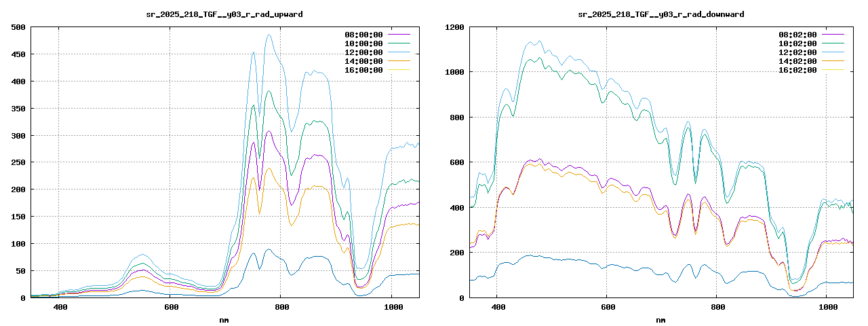Image resolution: width=868 pixels, height=326 pixels.
Task: Select the 14:00:00 legend entry
Action: click(378, 60)
